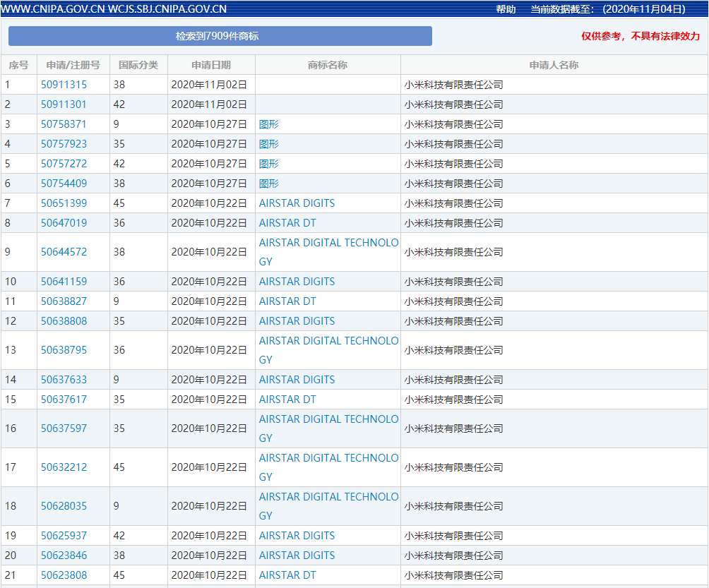
Task: Open AIRSTAR DT trademark in row 15
Action: click(x=287, y=400)
